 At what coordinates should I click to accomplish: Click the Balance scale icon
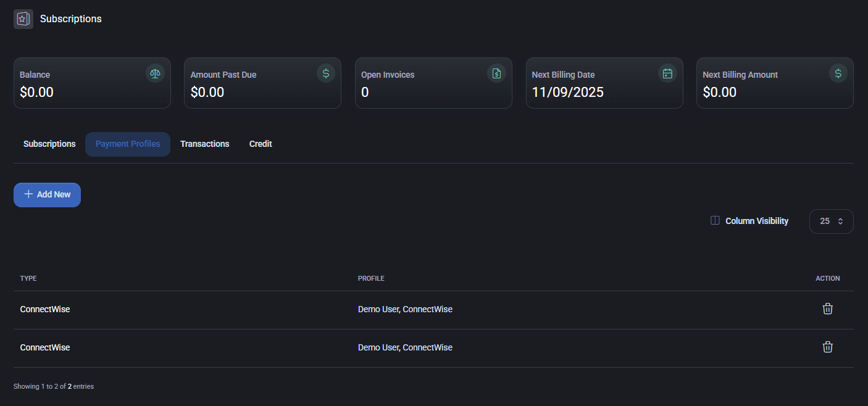(155, 73)
